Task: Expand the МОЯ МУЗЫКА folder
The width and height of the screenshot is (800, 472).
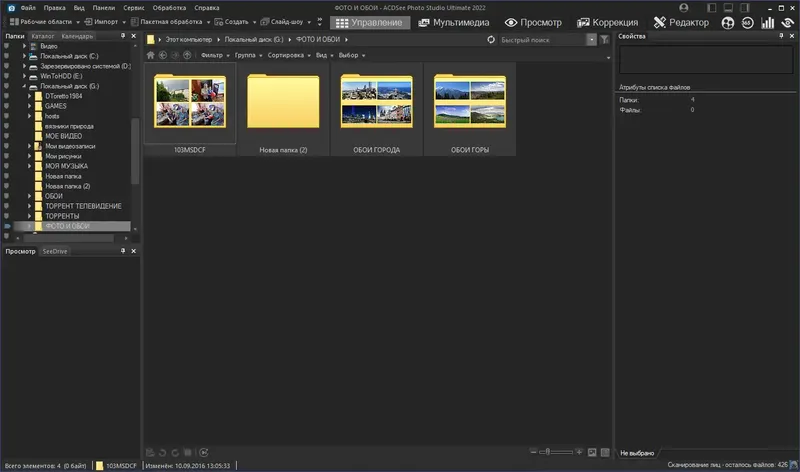Action: 30,166
